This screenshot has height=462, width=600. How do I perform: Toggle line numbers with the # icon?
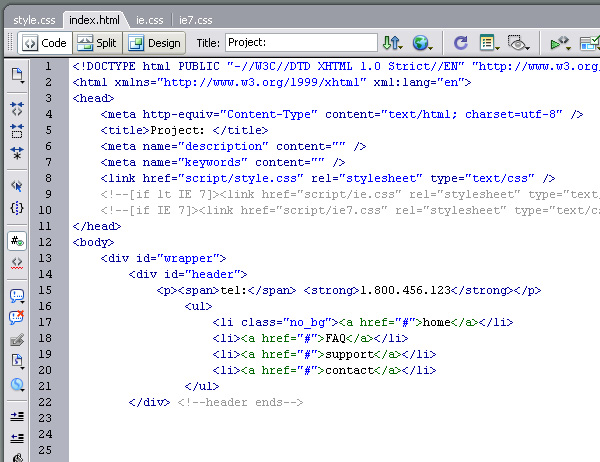(17, 241)
